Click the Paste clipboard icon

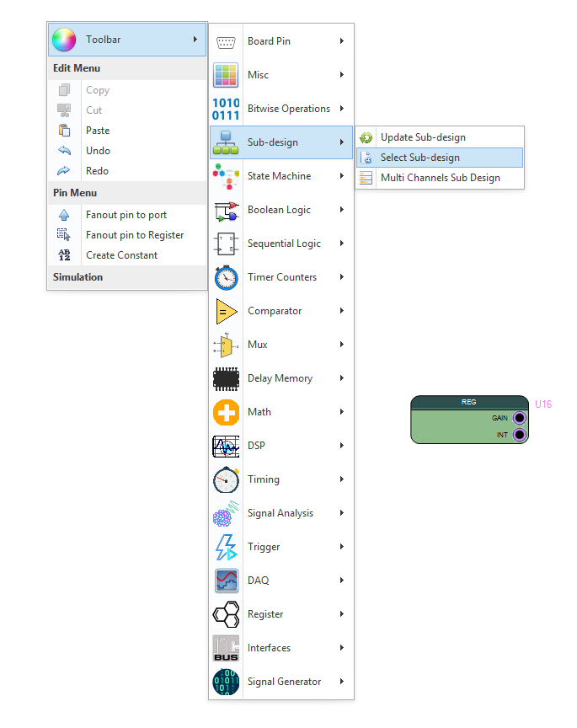pos(64,131)
